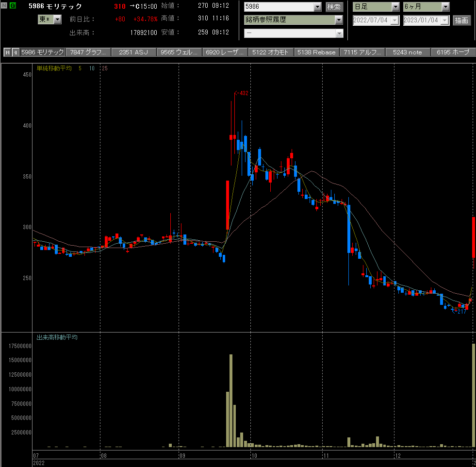Click the tallest September volume bar
The width and height of the screenshot is (476, 467).
231,400
